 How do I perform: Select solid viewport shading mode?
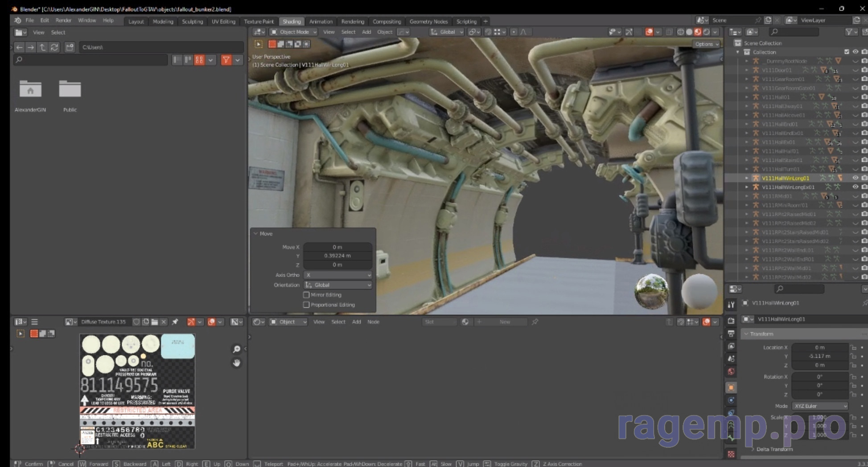[689, 32]
